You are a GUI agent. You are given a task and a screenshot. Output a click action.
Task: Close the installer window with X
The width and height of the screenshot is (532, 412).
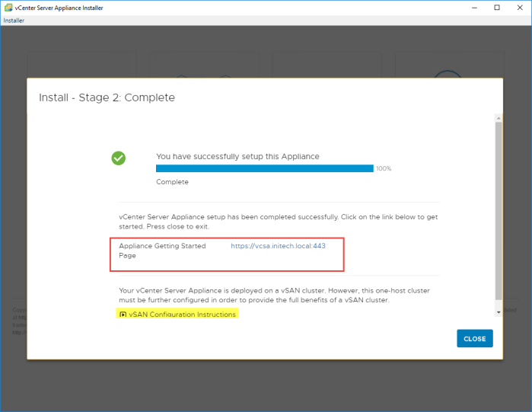click(x=519, y=8)
